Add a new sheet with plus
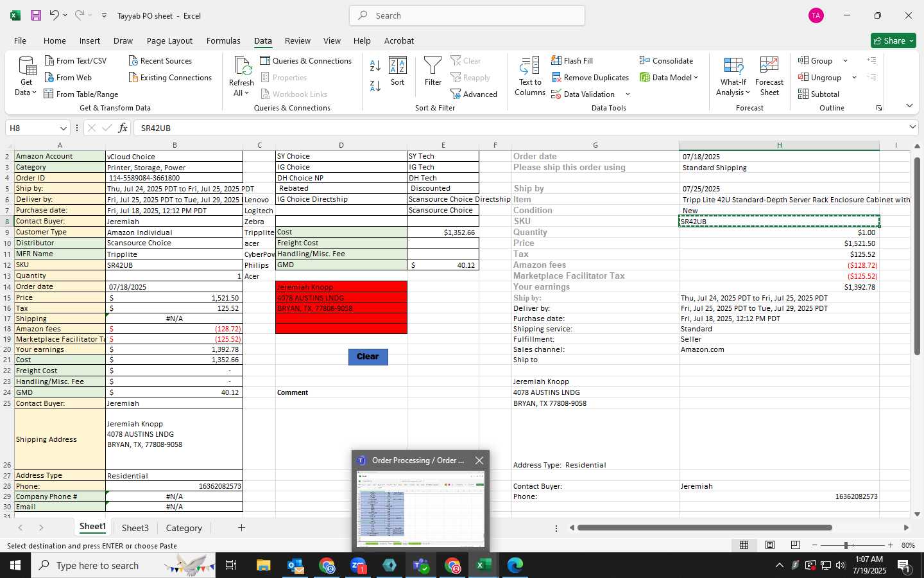 click(241, 528)
